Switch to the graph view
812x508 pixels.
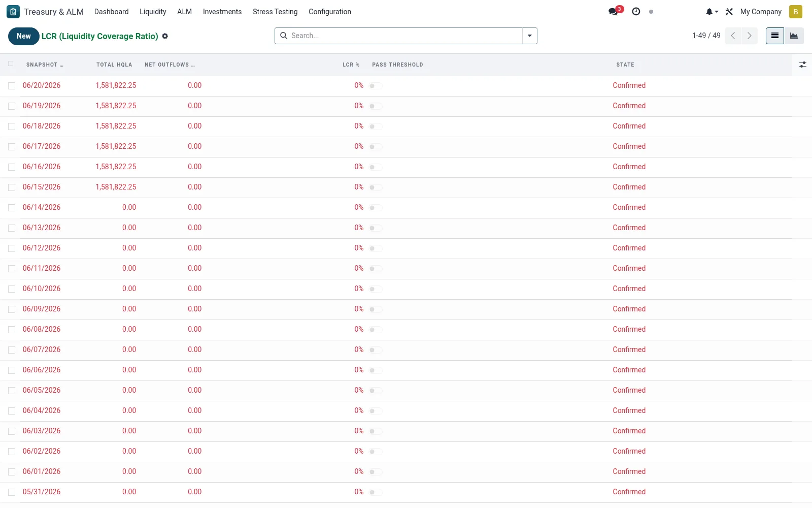coord(794,36)
